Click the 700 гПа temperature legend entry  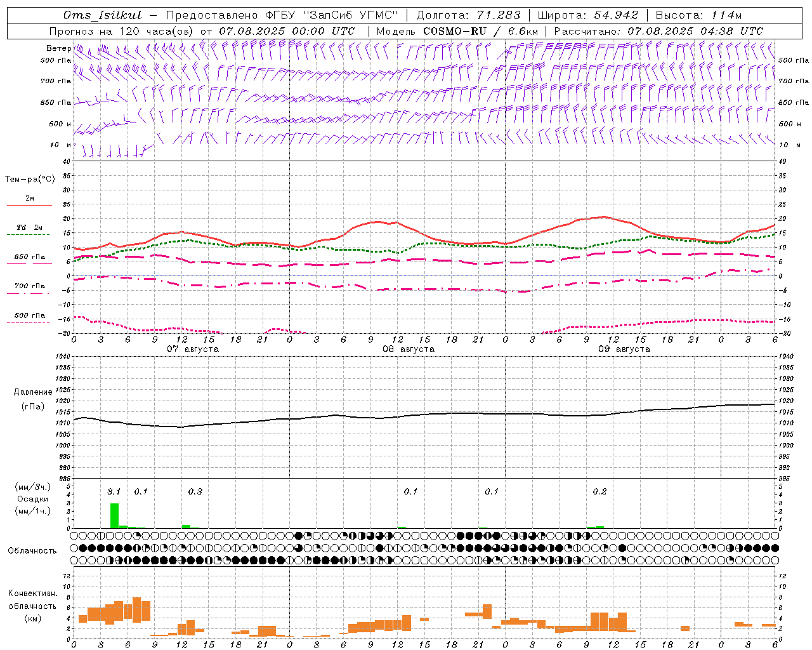29,286
